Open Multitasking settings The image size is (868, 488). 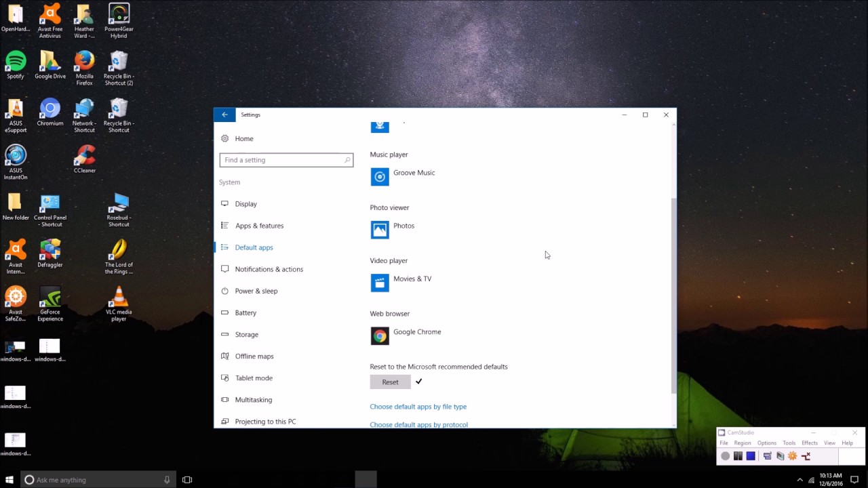point(253,400)
